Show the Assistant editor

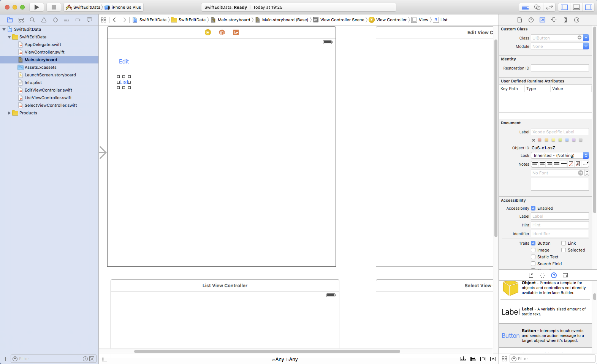pos(537,7)
